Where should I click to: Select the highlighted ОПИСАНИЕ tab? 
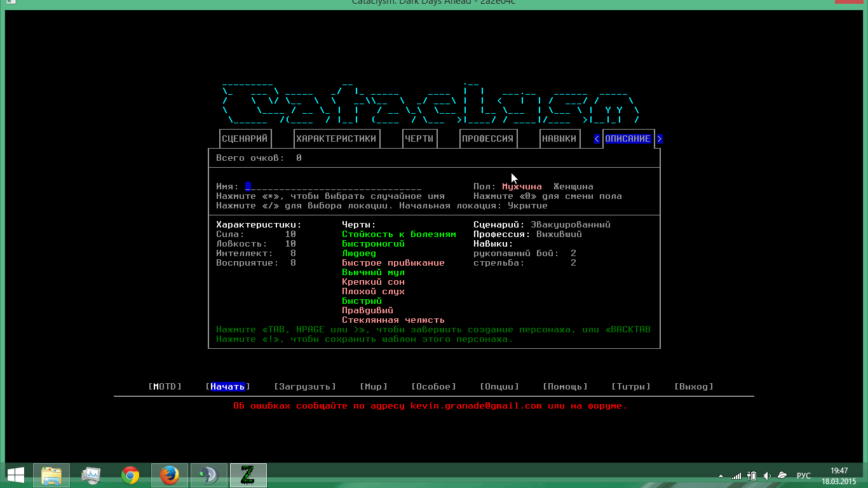(x=628, y=139)
